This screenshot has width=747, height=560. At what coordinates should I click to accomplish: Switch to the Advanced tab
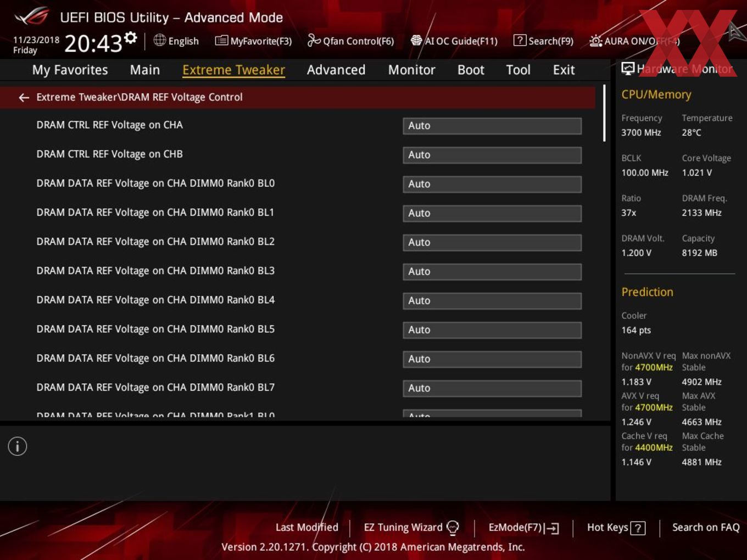(336, 70)
